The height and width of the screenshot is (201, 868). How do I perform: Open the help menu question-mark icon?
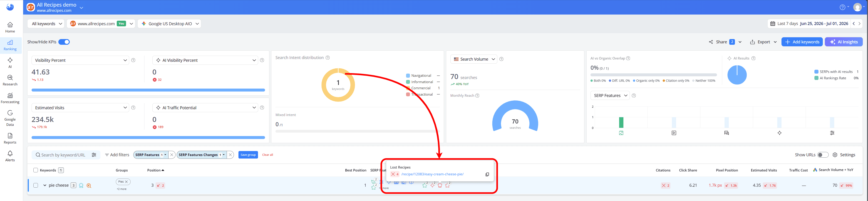[842, 7]
